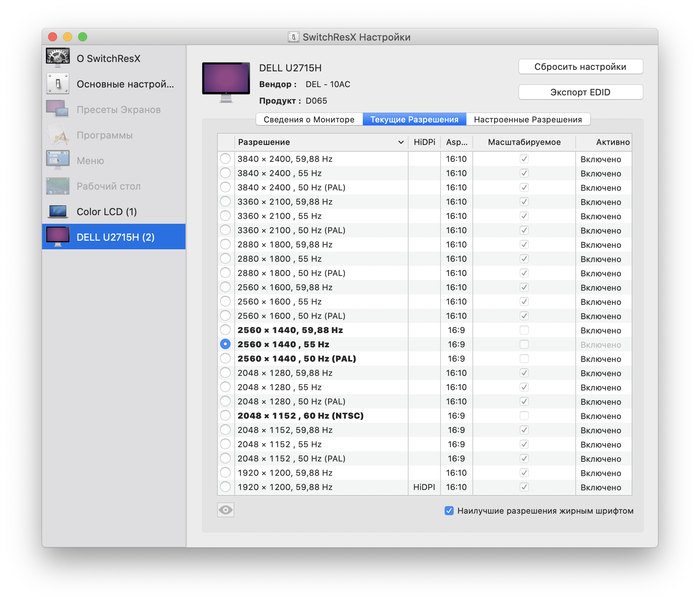Select radio for 2048 × 1152, 60 Hz (NTSC)
Screen dimensions: 700x603
click(x=225, y=415)
